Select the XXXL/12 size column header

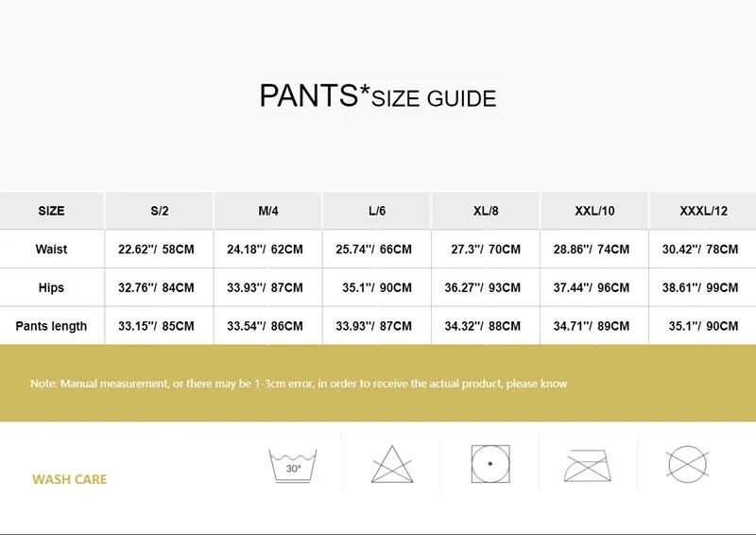(703, 211)
